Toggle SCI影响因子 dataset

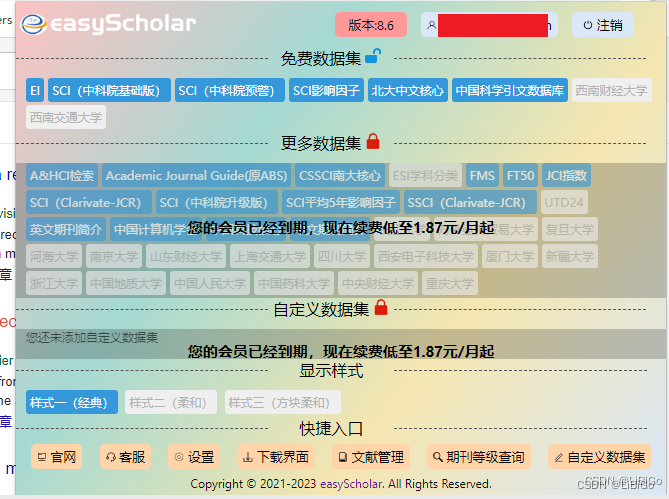pyautogui.click(x=326, y=90)
